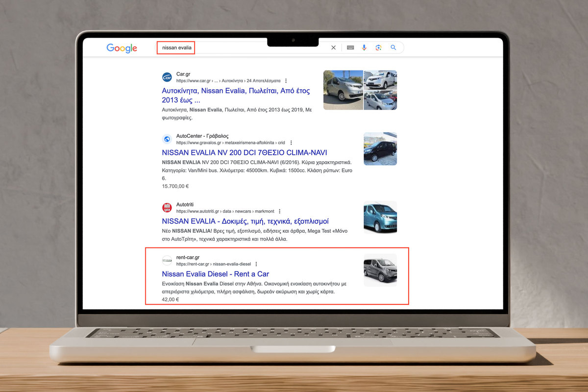Click the Car.gr site favicon
Image resolution: width=588 pixels, height=392 pixels.
pyautogui.click(x=167, y=77)
